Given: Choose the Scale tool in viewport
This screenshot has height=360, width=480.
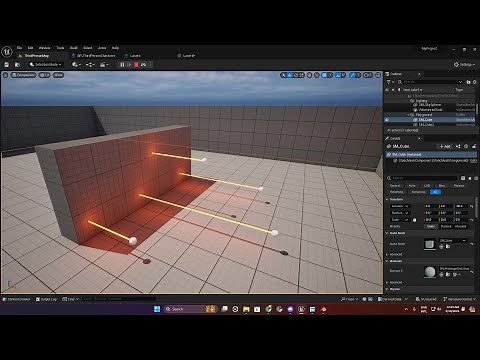Looking at the screenshot, I should (302, 75).
